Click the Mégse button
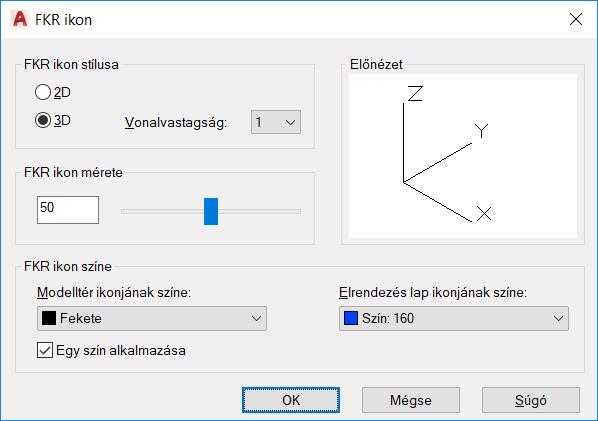This screenshot has height=421, width=598. pyautogui.click(x=411, y=400)
